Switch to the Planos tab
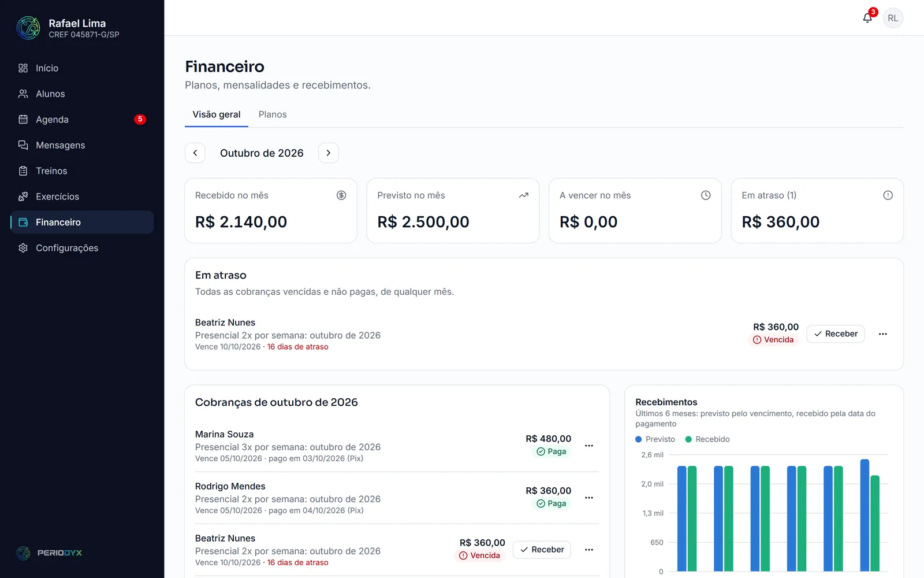This screenshot has height=578, width=924. [x=273, y=114]
